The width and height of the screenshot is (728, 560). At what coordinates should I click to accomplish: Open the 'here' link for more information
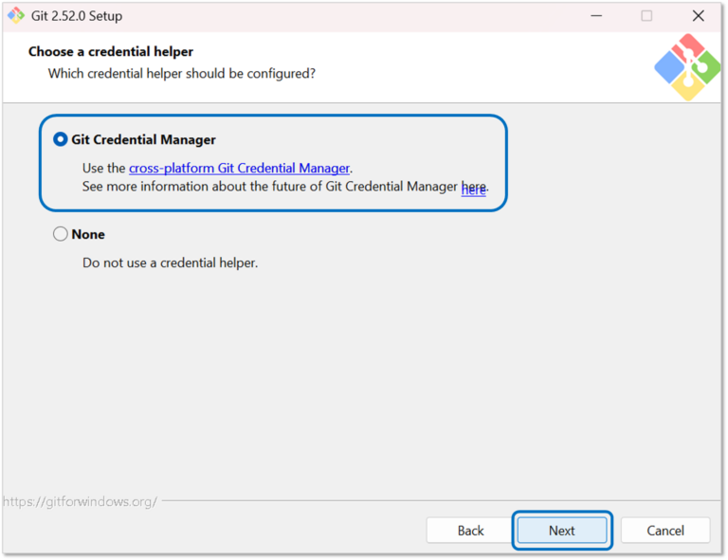coord(473,190)
